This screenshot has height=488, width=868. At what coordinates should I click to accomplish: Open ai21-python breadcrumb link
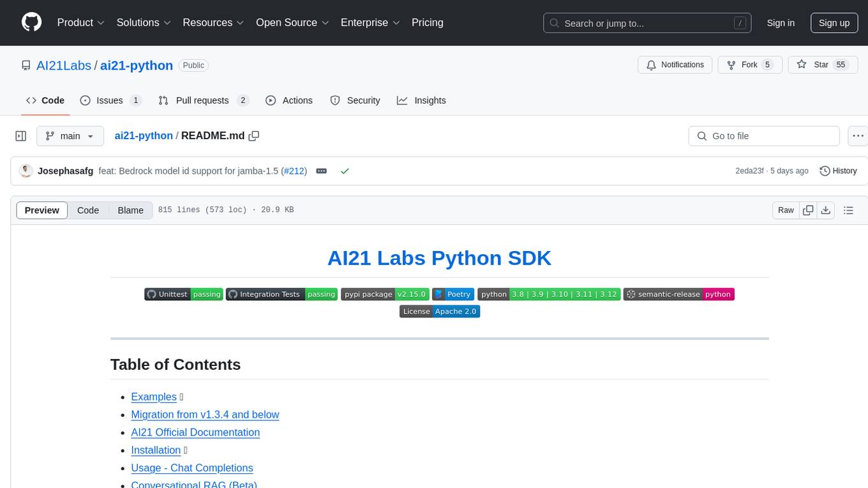coord(144,135)
